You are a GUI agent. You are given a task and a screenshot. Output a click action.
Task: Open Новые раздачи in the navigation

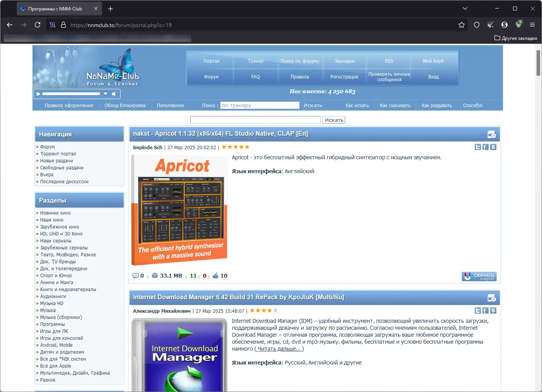[x=56, y=161]
